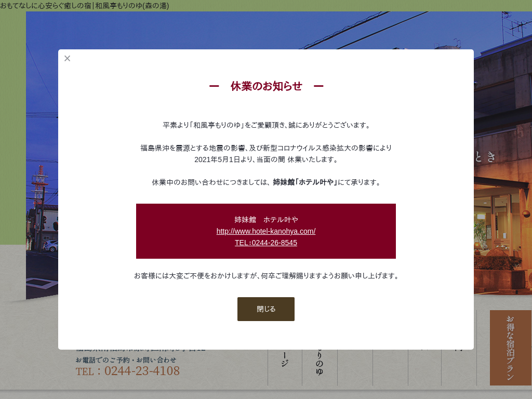Click the greeting line starting 平素より

tap(266, 125)
